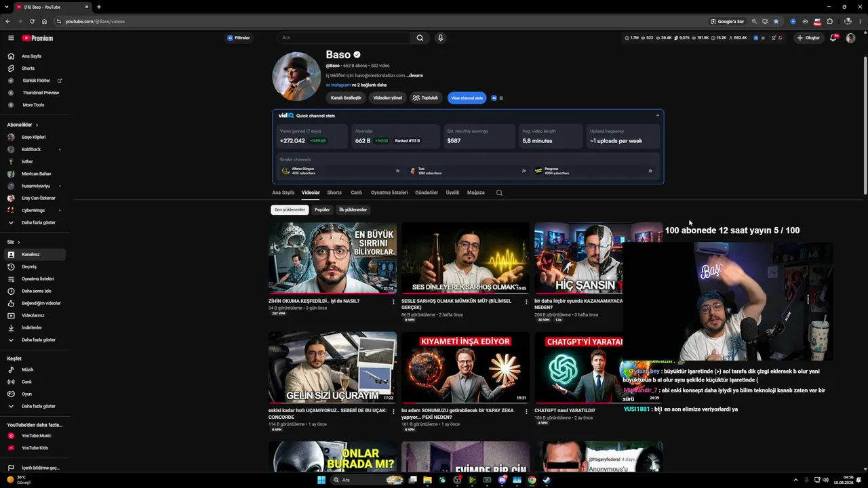
Task: Open the Discord icon in the taskbar
Action: pyautogui.click(x=502, y=480)
